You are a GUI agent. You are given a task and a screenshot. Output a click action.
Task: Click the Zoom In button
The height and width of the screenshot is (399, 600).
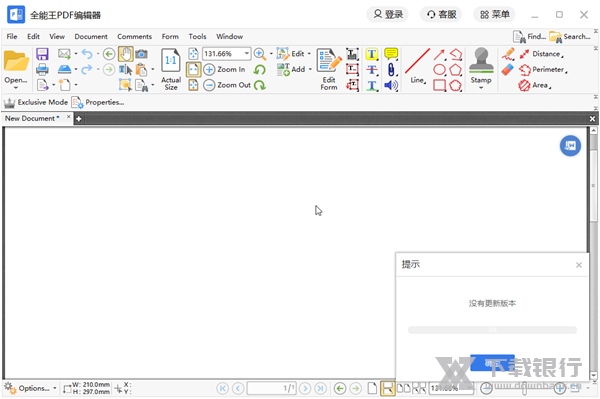pyautogui.click(x=225, y=70)
